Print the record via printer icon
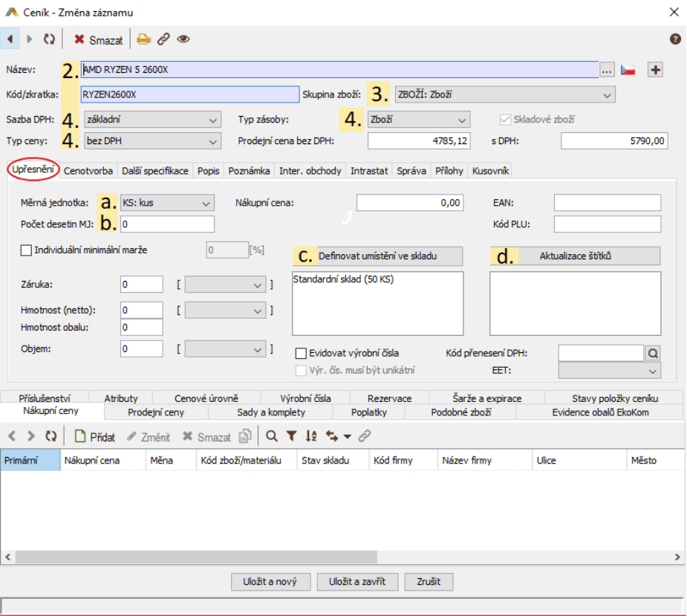Screen dimensions: 687x616 click(x=143, y=39)
